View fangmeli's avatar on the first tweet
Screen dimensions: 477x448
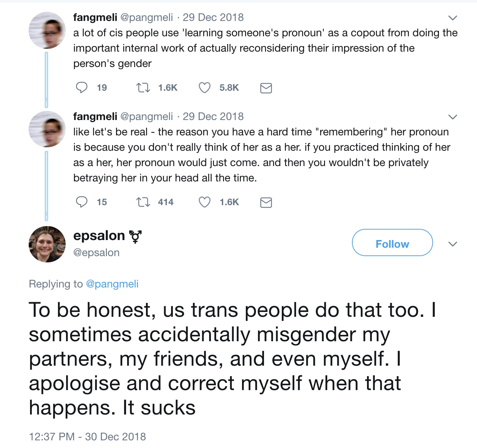click(47, 30)
